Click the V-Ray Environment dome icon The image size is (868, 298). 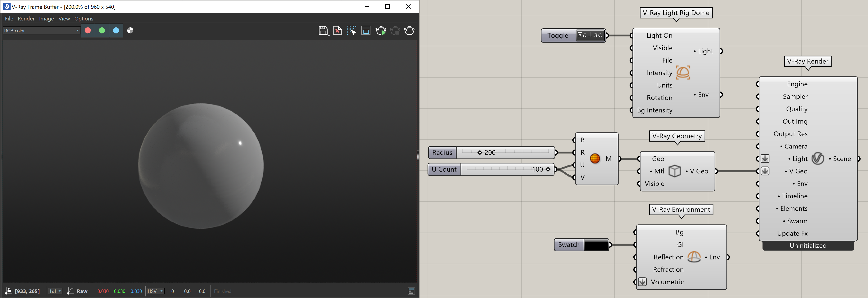pyautogui.click(x=694, y=257)
